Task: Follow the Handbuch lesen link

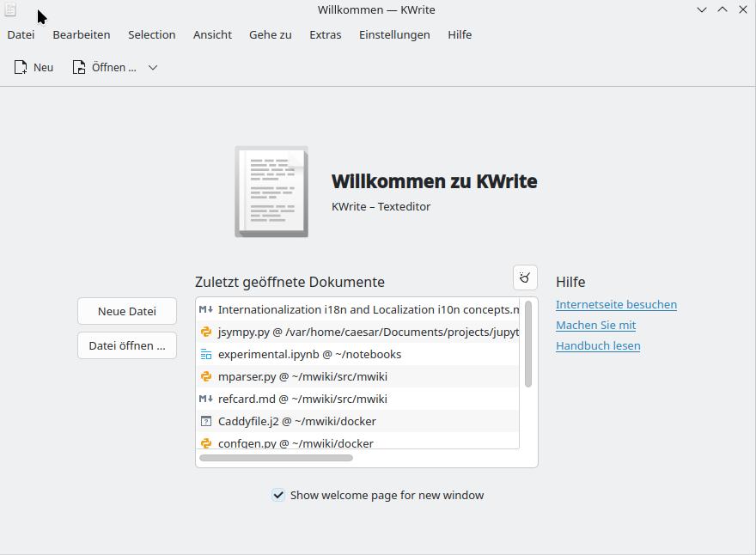Action: pyautogui.click(x=598, y=345)
